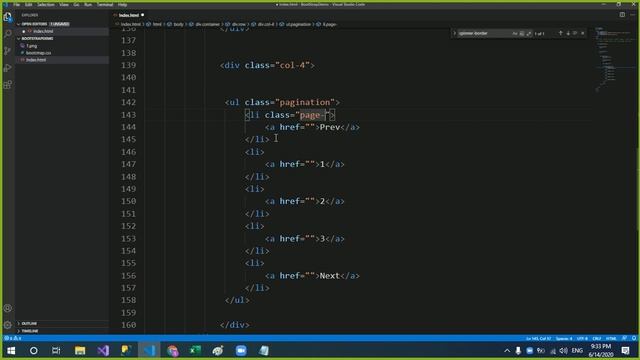Open the Source Control view

point(7,51)
